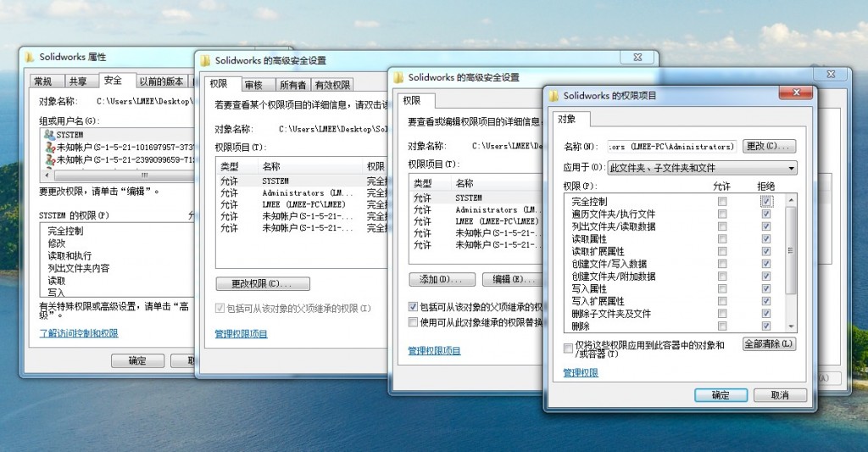Screen dimensions: 868x452
Task: Check 允许 for 创建文件夹/附加数据
Action: click(722, 276)
